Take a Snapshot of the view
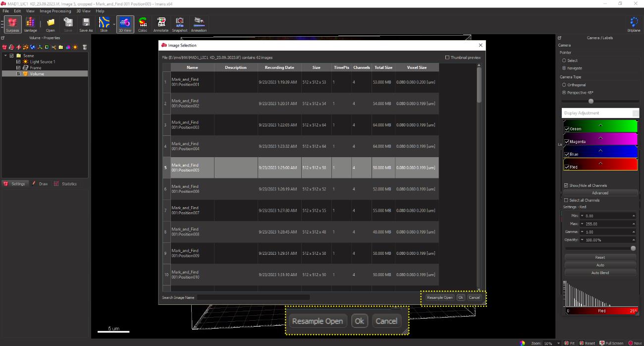The height and width of the screenshot is (346, 644). (x=180, y=24)
